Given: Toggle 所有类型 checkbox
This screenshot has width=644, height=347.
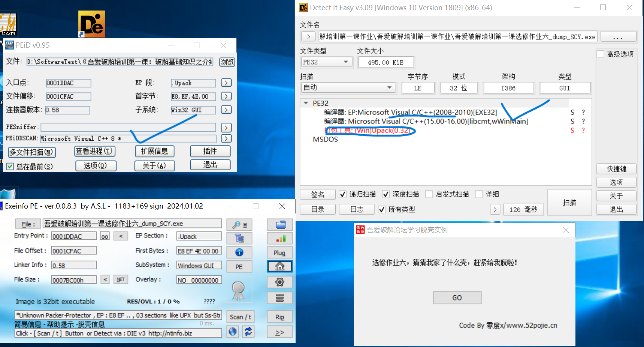Looking at the screenshot, I should [x=381, y=209].
